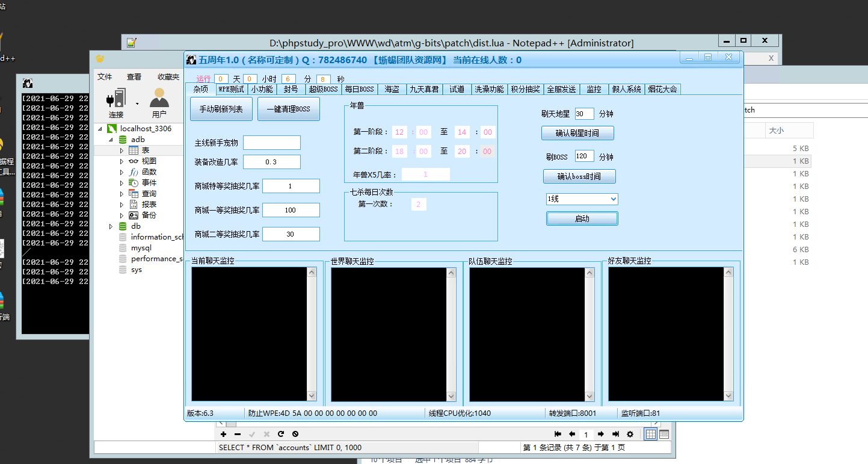Screen dimensions: 868x464
Task: Click the add record plus icon
Action: (x=223, y=434)
